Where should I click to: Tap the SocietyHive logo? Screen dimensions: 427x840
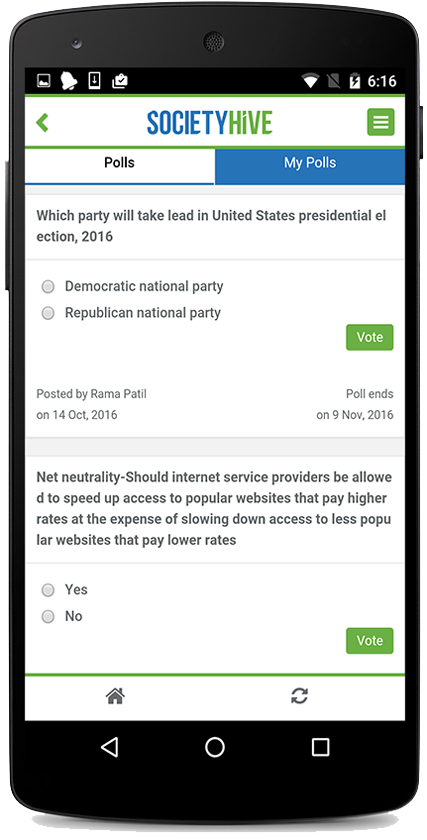coord(209,123)
